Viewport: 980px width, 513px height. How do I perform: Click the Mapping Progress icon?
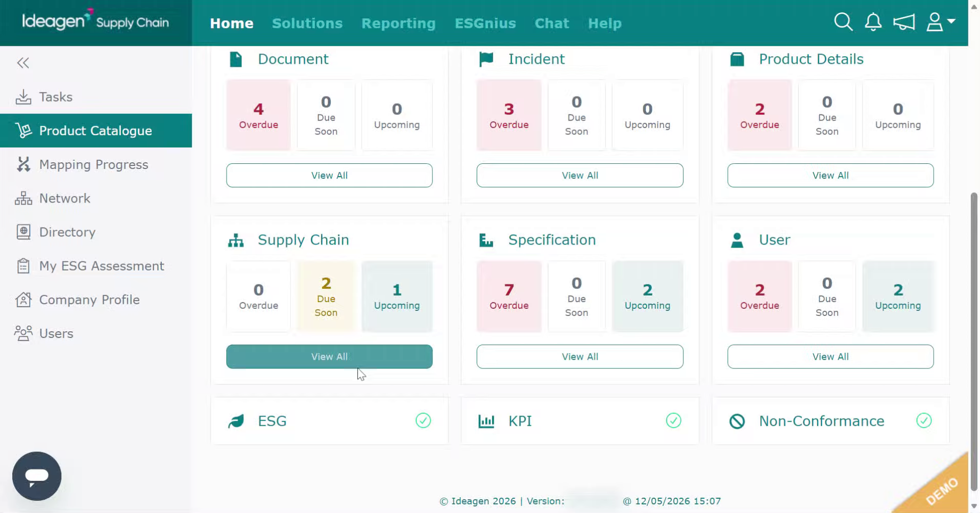pyautogui.click(x=23, y=164)
